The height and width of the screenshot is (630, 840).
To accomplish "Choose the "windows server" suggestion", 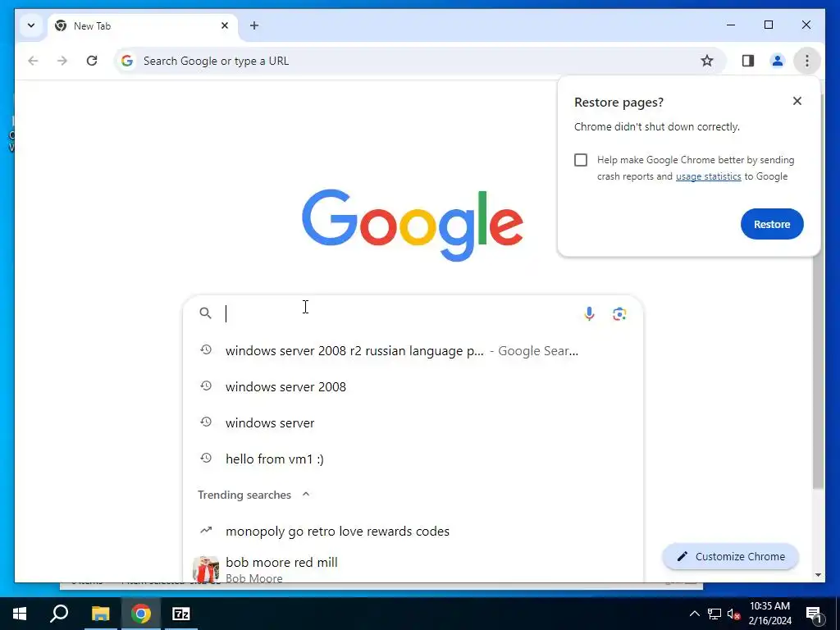I will tap(413, 422).
